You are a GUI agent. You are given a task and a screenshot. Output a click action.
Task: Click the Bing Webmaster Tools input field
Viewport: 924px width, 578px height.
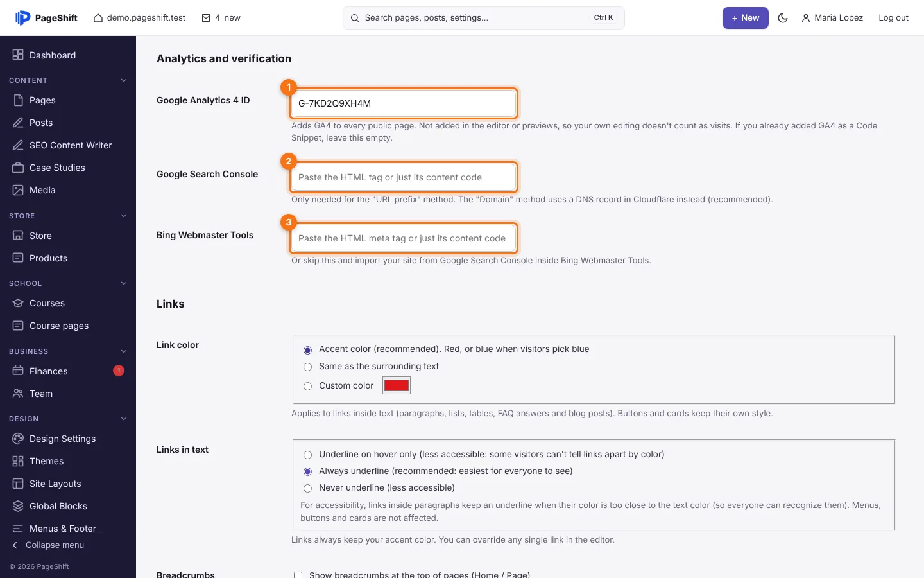click(x=404, y=238)
